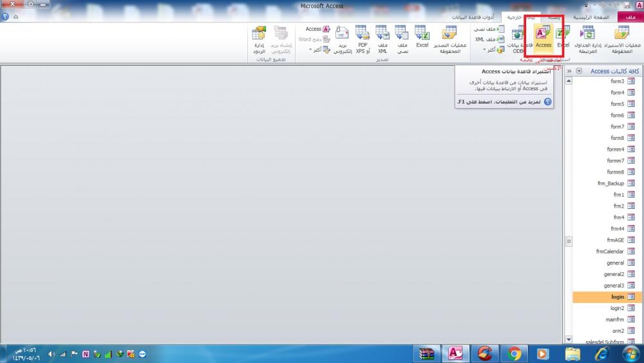Export to XML file in export group

tap(383, 39)
